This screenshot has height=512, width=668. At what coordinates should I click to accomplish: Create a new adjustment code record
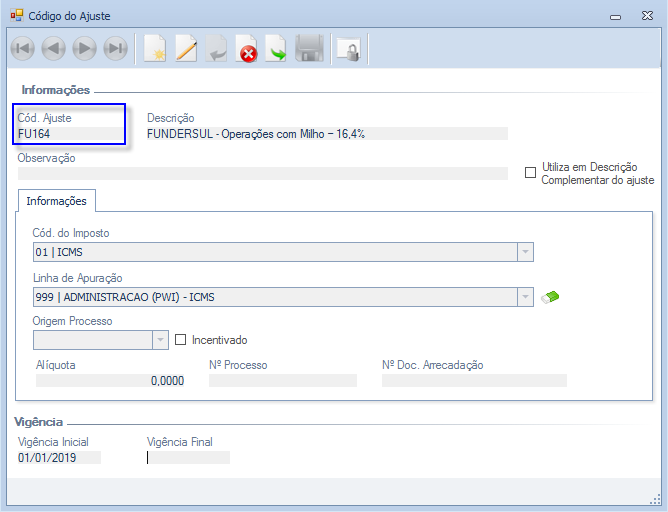tap(155, 49)
